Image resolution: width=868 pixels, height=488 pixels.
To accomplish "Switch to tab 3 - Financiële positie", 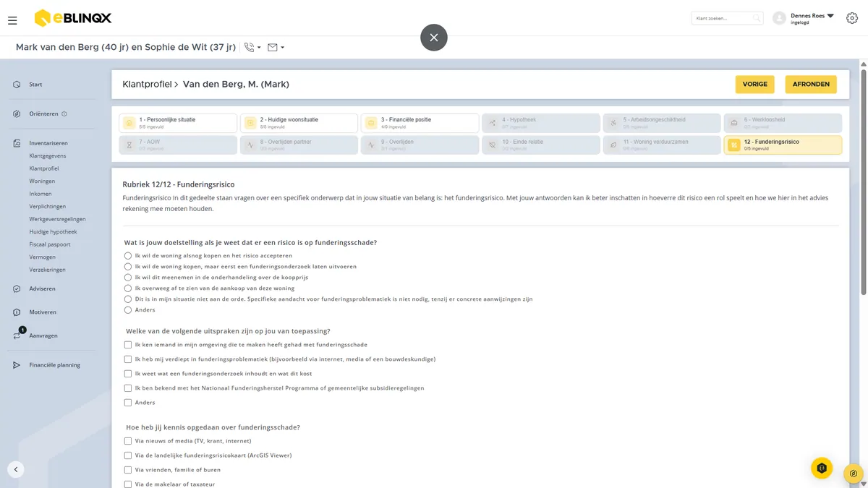I will (x=420, y=123).
